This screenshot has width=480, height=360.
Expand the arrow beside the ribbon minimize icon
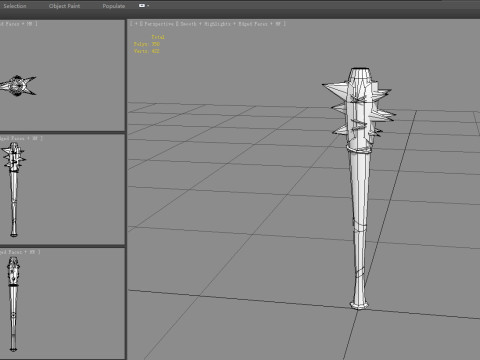point(148,6)
